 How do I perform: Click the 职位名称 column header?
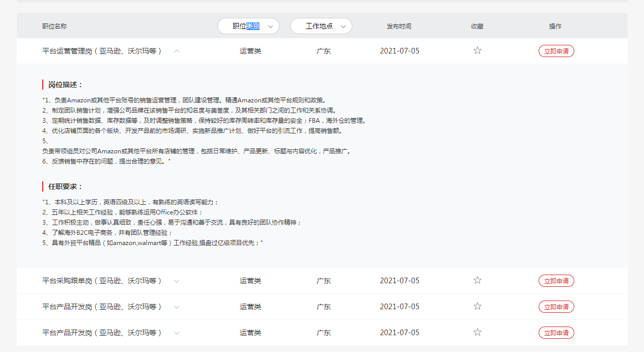click(53, 26)
